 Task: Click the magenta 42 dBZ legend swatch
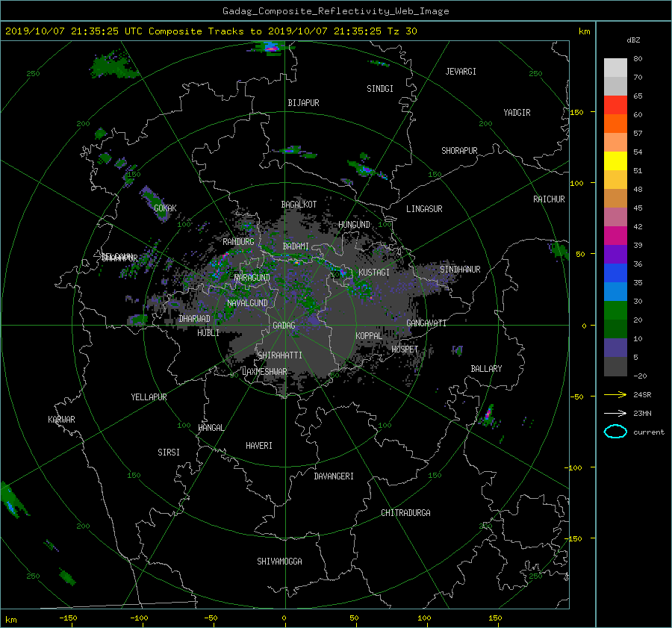click(615, 235)
